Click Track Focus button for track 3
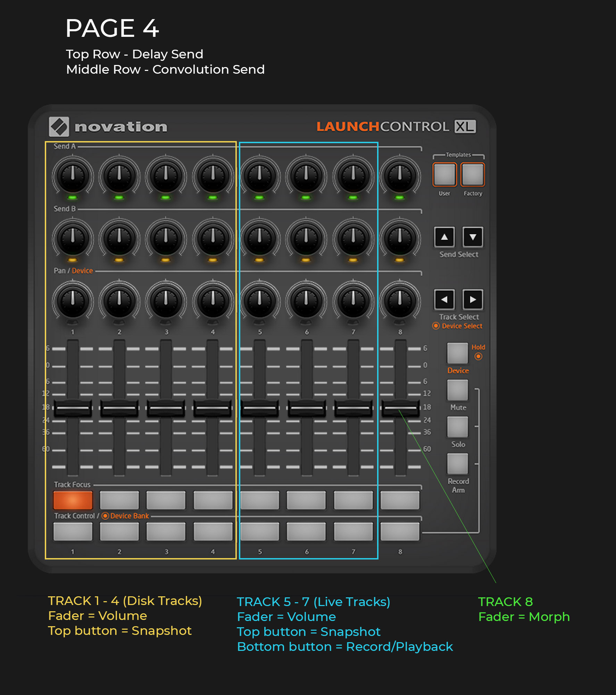This screenshot has height=695, width=616. coord(166,500)
